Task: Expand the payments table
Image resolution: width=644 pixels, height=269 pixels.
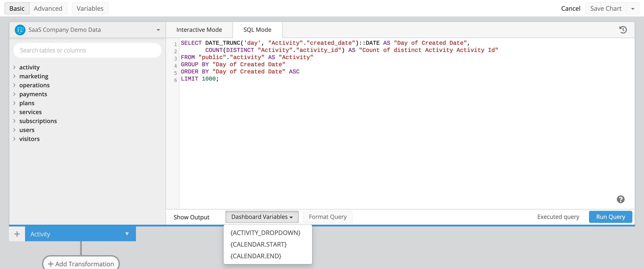Action: coord(14,94)
